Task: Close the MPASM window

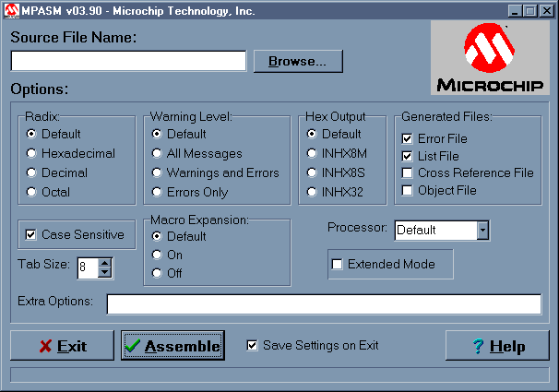Action: tap(546, 11)
